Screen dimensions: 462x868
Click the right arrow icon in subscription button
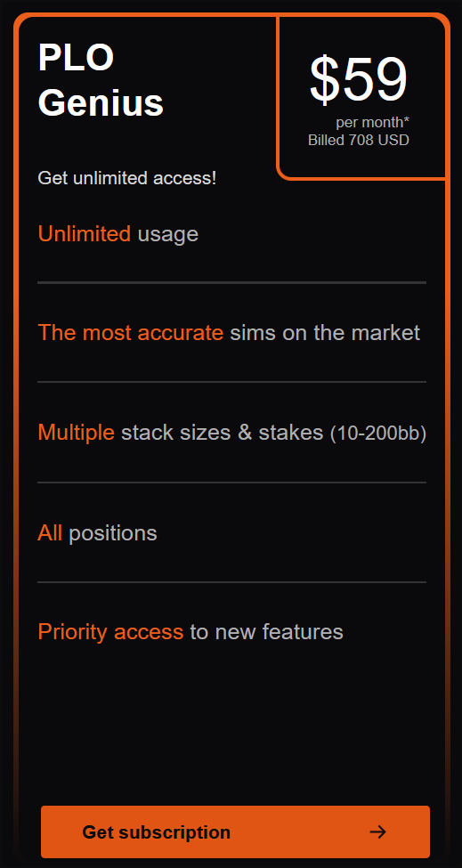coord(378,831)
